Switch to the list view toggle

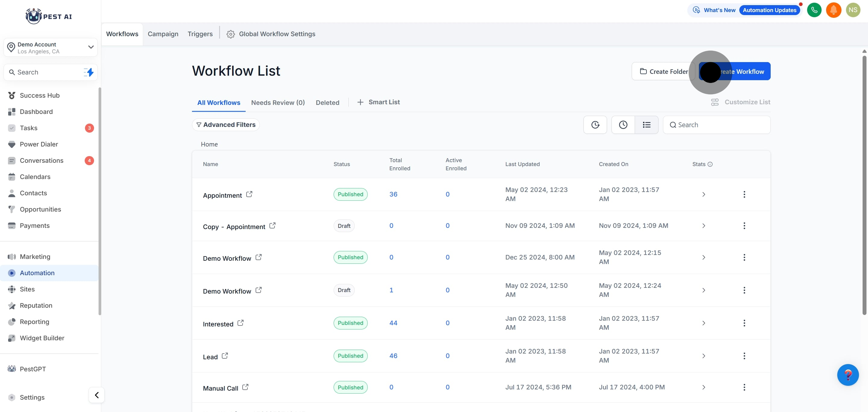[646, 125]
